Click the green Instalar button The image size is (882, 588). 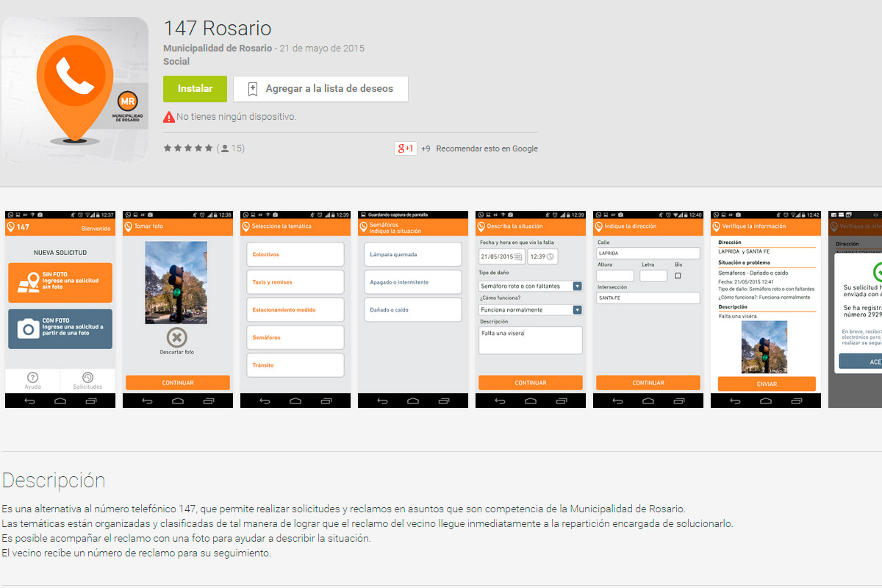[x=196, y=88]
